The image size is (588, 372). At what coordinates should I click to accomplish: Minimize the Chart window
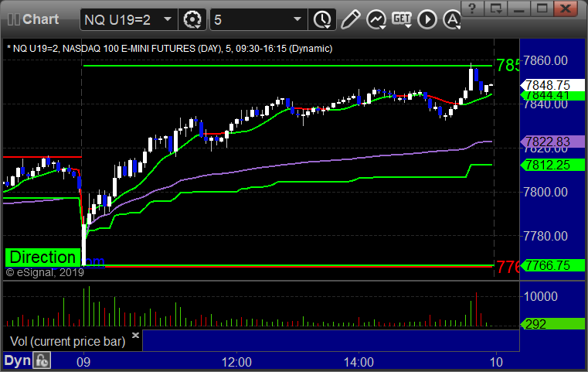point(518,9)
